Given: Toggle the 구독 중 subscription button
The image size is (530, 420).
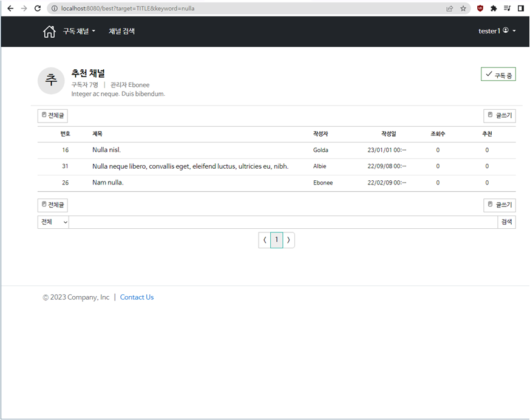Looking at the screenshot, I should click(498, 73).
